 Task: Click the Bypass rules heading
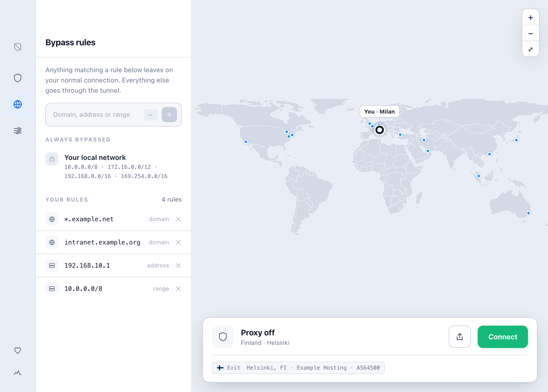point(70,42)
